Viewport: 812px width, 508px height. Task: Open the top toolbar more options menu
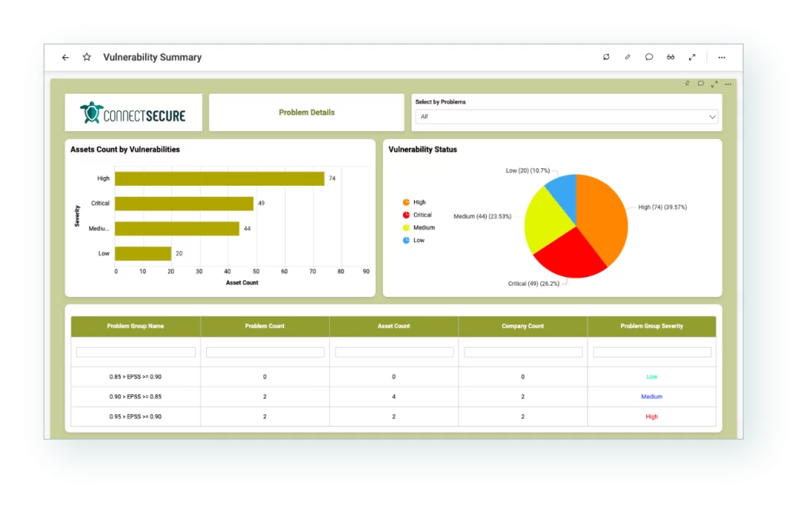pyautogui.click(x=722, y=57)
